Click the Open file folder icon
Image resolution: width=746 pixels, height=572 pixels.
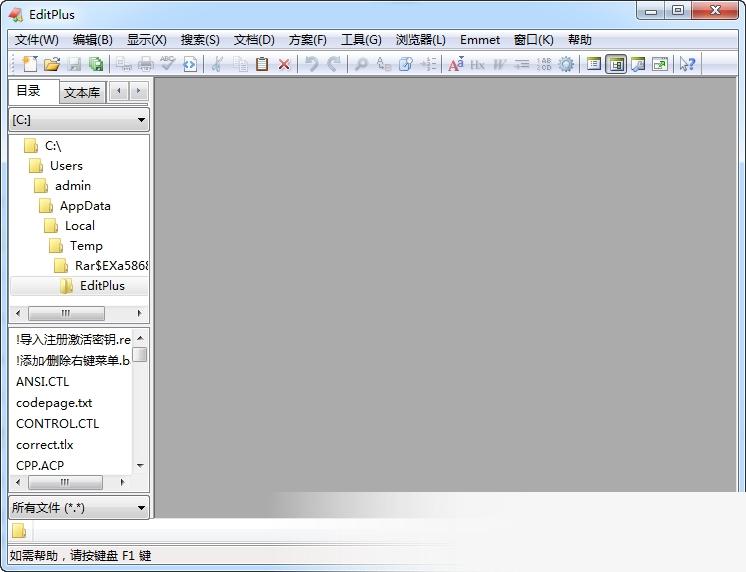click(52, 64)
